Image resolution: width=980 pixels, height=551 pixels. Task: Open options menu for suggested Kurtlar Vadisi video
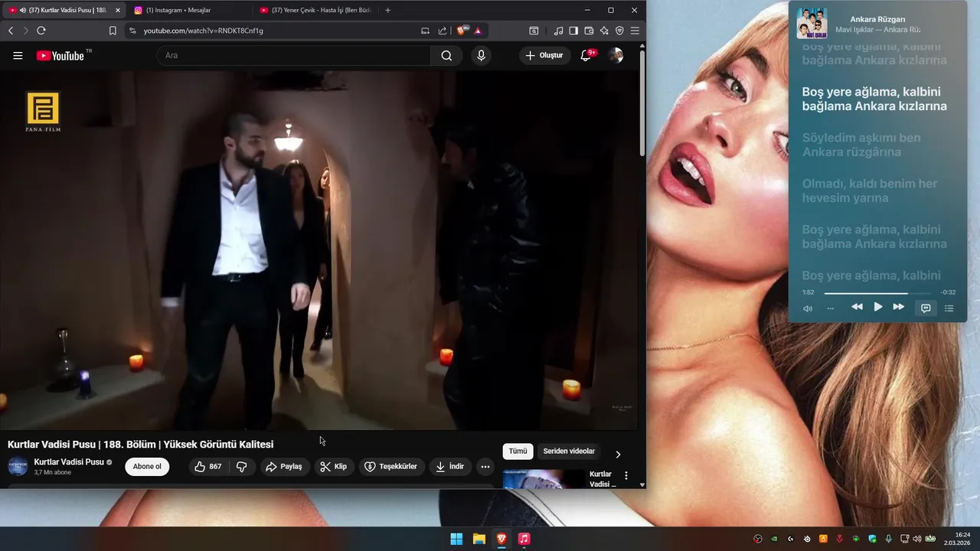[626, 475]
